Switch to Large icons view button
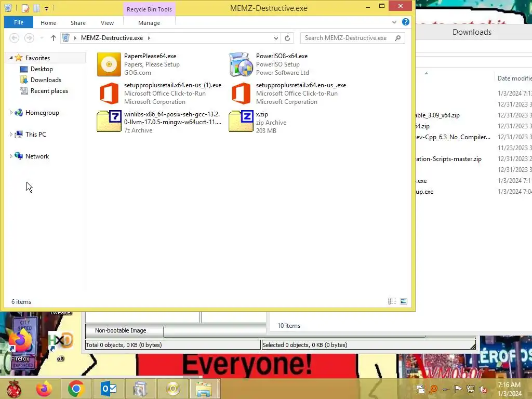Screen dimensions: 532x399 pos(404,301)
